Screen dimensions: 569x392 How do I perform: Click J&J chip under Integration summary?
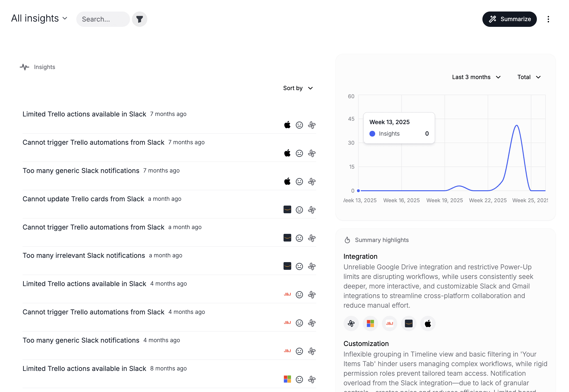pyautogui.click(x=389, y=323)
